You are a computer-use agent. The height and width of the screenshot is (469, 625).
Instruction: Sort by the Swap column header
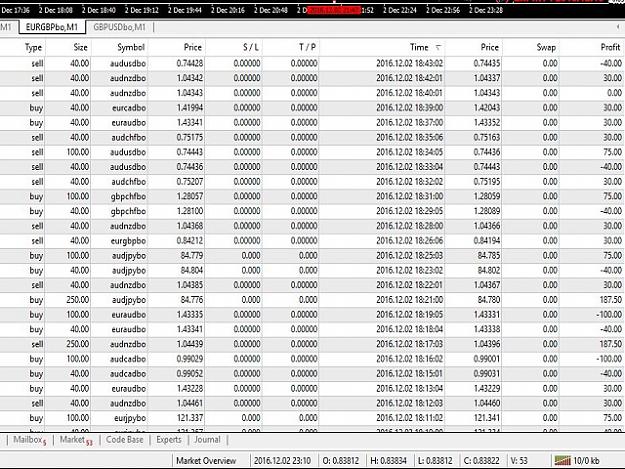coord(546,47)
